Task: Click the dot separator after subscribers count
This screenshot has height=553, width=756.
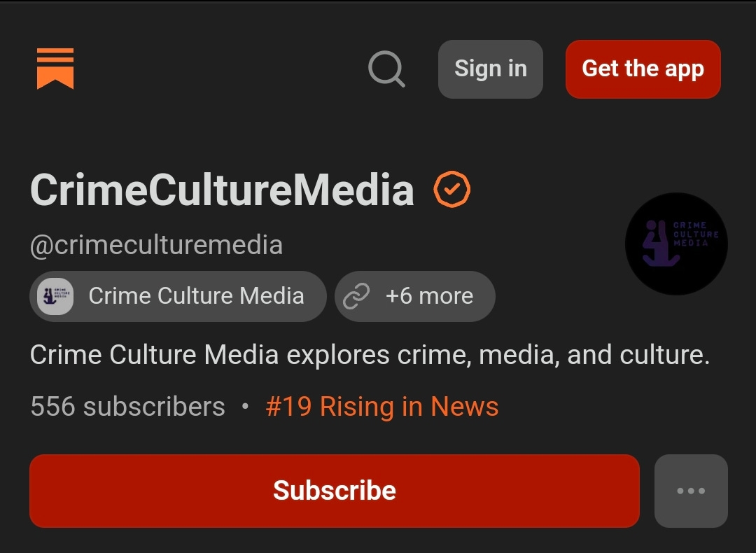Action: click(245, 407)
